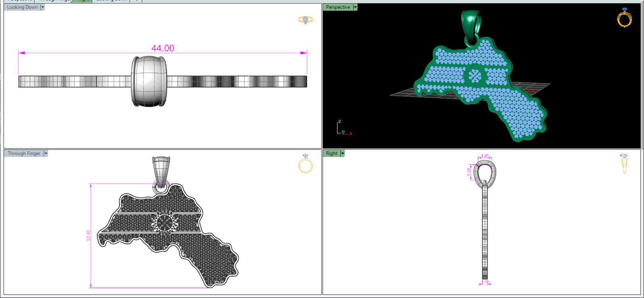Click the Perspective viewport gold ring icon

point(625,17)
